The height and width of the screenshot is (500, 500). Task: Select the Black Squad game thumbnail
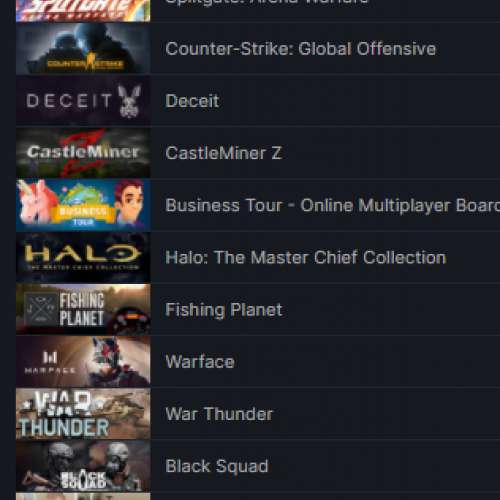tap(83, 466)
